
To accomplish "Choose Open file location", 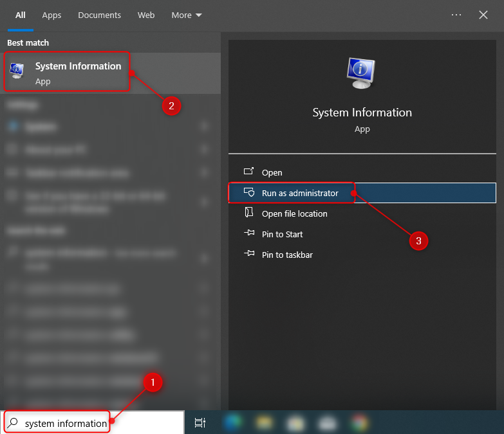I will (x=362, y=213).
